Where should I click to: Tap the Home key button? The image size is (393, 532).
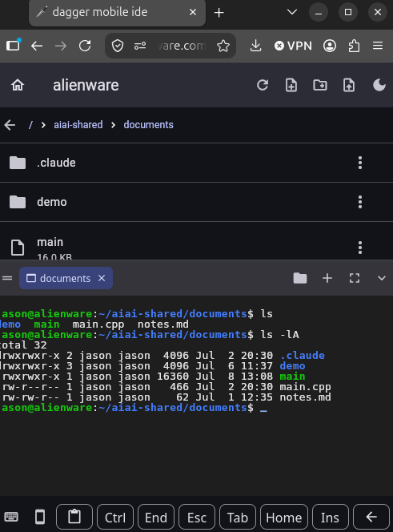click(x=284, y=517)
